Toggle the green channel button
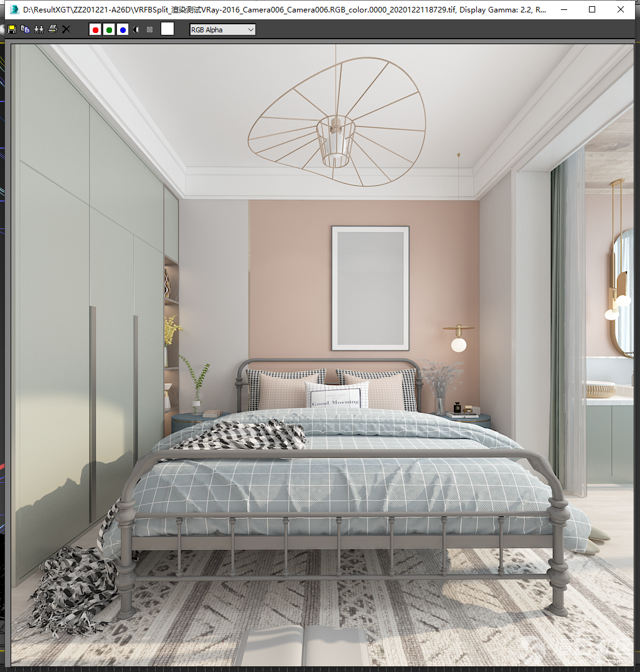This screenshot has width=640, height=672. (109, 29)
